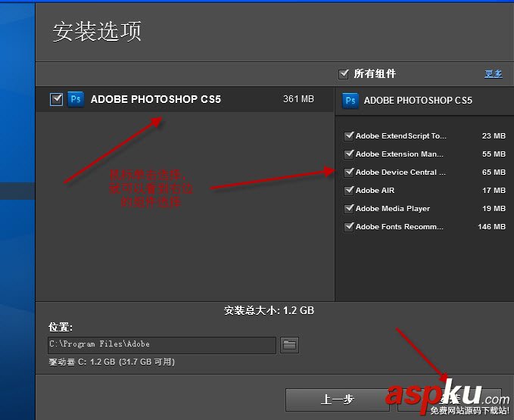Click the Adobe Media Player label
514x420 pixels.
click(x=393, y=208)
